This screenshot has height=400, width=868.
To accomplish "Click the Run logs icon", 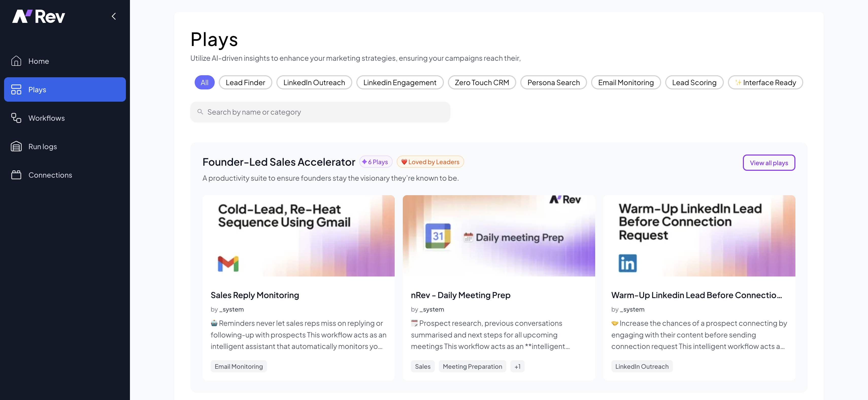I will pyautogui.click(x=16, y=146).
